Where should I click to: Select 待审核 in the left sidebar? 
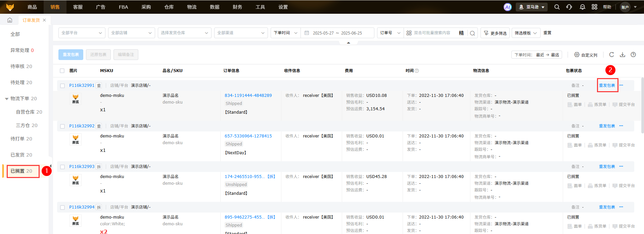coord(21,66)
